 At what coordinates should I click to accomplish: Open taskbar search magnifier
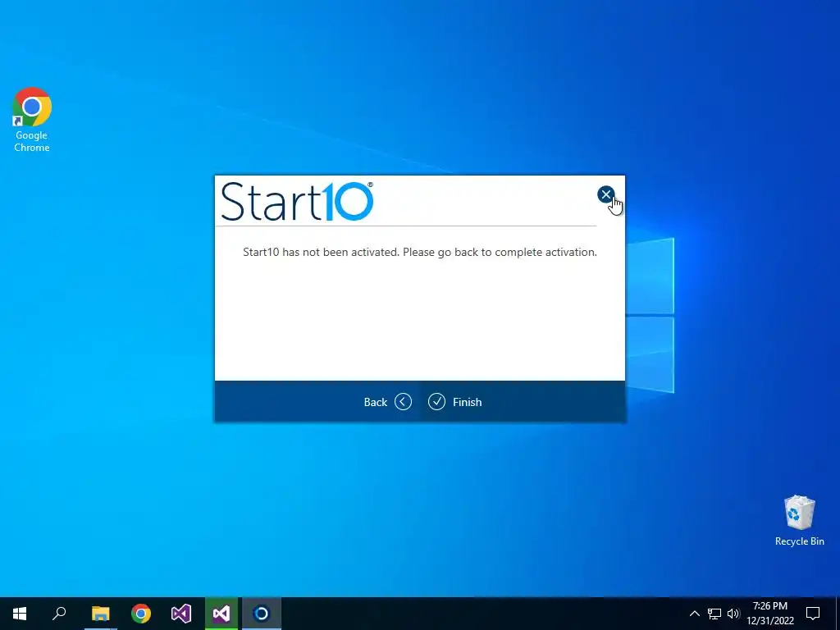[x=59, y=614]
